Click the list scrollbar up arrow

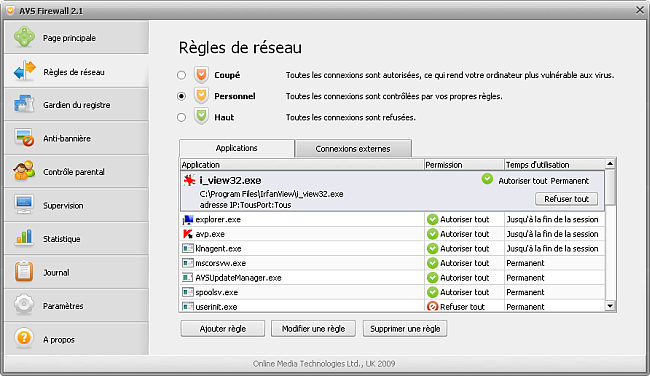[x=610, y=164]
